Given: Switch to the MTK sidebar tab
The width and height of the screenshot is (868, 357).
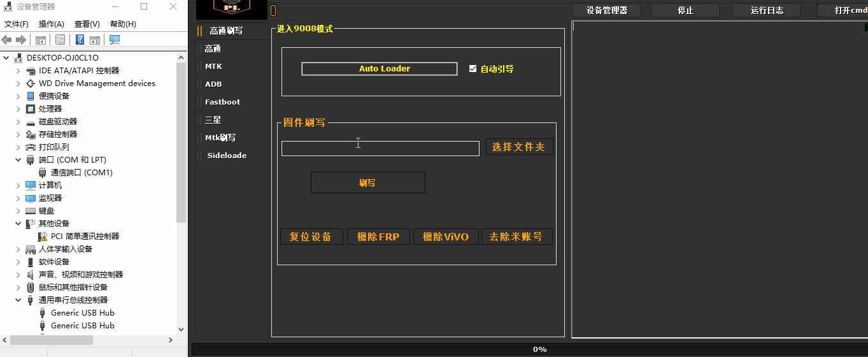Looking at the screenshot, I should 232,66.
